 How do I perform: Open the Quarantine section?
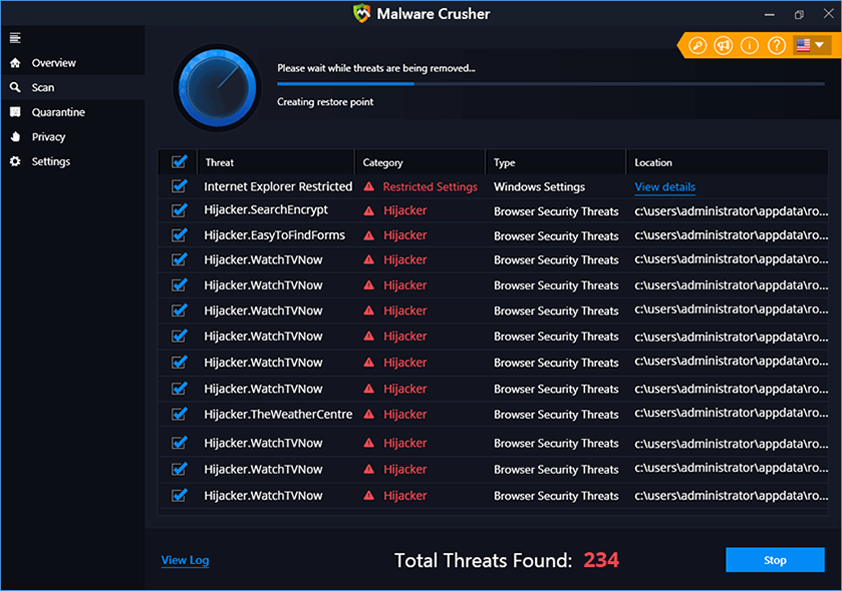coord(58,112)
